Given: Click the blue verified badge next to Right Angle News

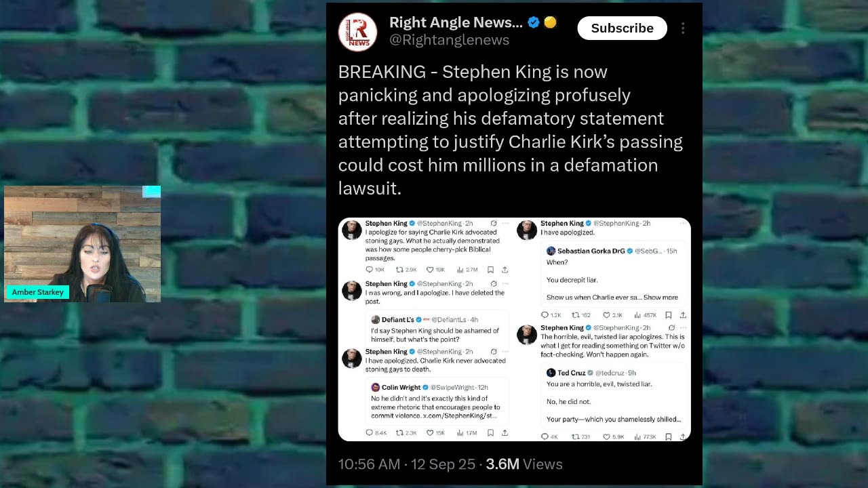Looking at the screenshot, I should pos(534,22).
